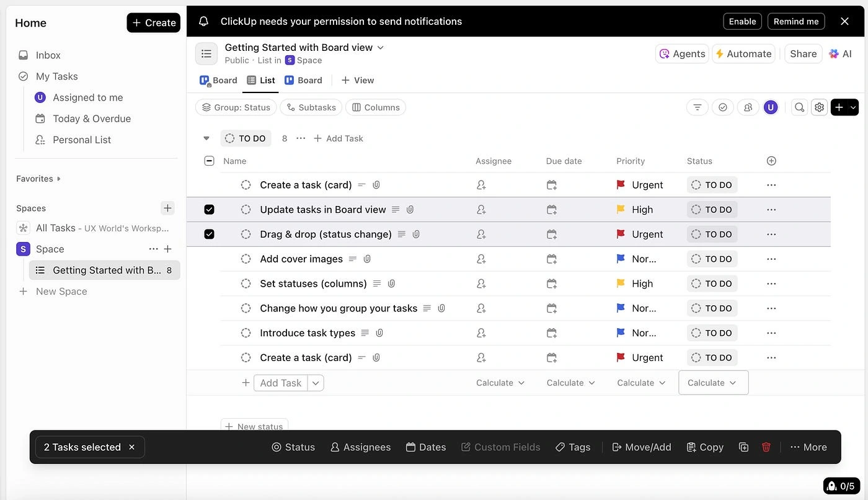Click the Share button
The width and height of the screenshot is (868, 500).
[803, 54]
